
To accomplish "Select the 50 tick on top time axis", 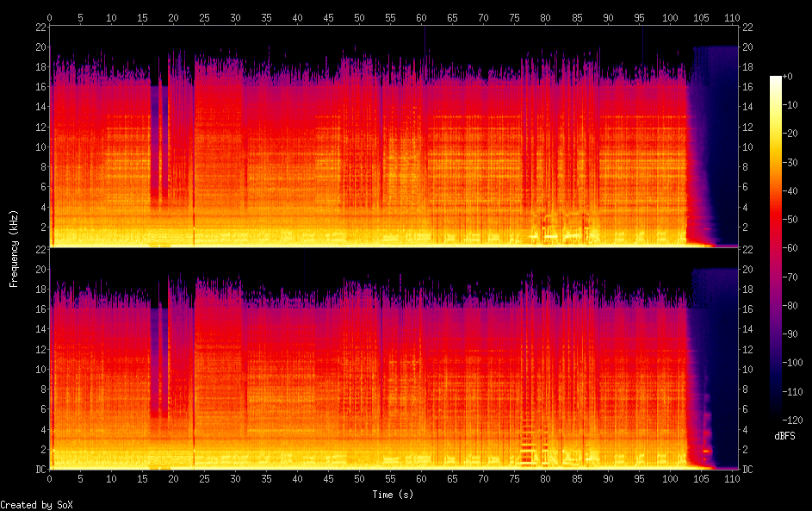I will [x=360, y=17].
